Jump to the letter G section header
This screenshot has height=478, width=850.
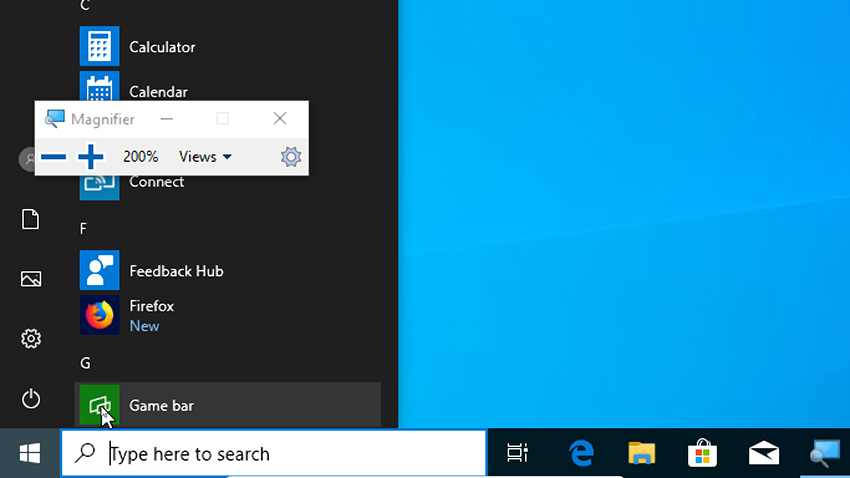(85, 363)
